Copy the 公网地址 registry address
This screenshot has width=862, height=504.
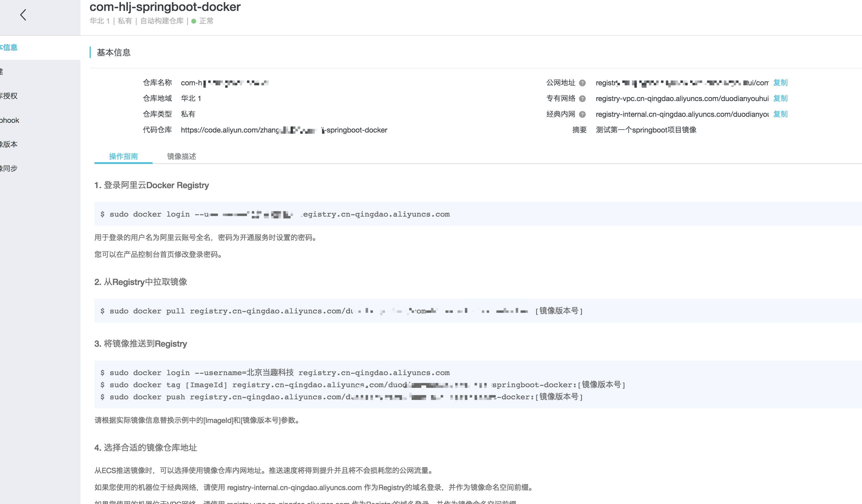780,83
